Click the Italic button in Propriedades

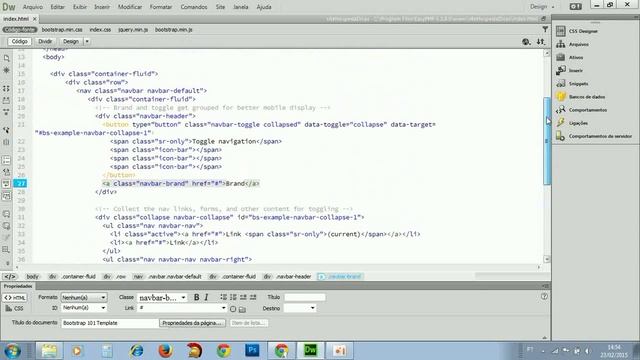coord(206,297)
